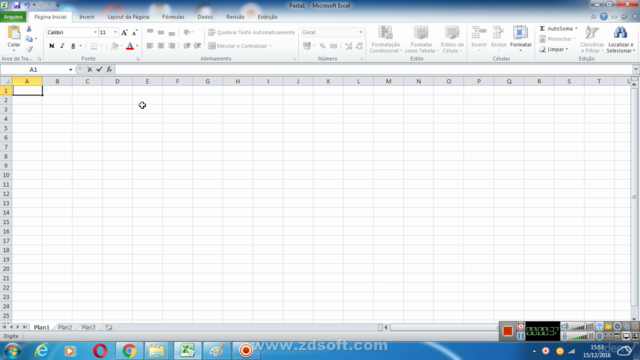Open the font size 11 dropdown
Screen dimensions: 640x360
[x=116, y=32]
